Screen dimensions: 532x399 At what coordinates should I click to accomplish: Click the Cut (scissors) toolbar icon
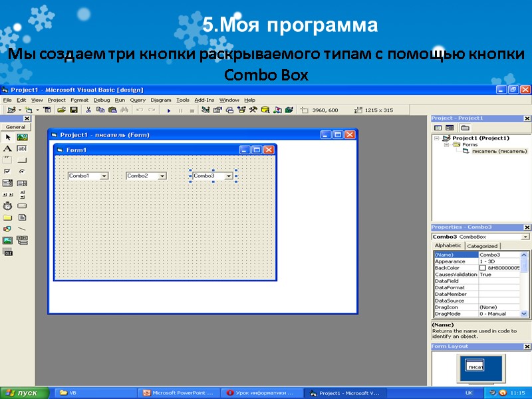coord(88,110)
